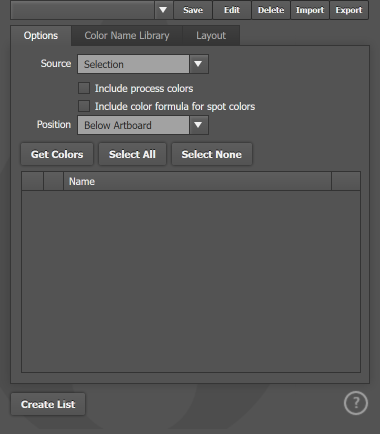The width and height of the screenshot is (380, 434).
Task: Open the Color Name Library tab
Action: [127, 36]
